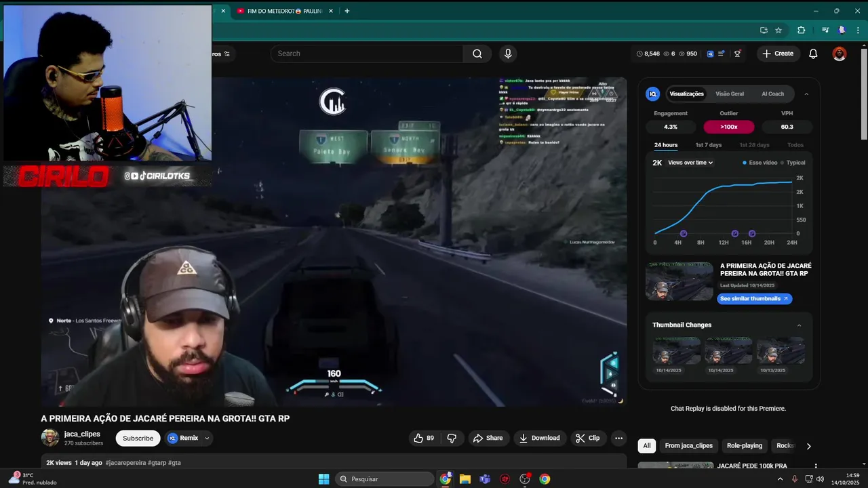Focus the YouTube search field
Viewport: 868px width, 488px height.
point(367,54)
